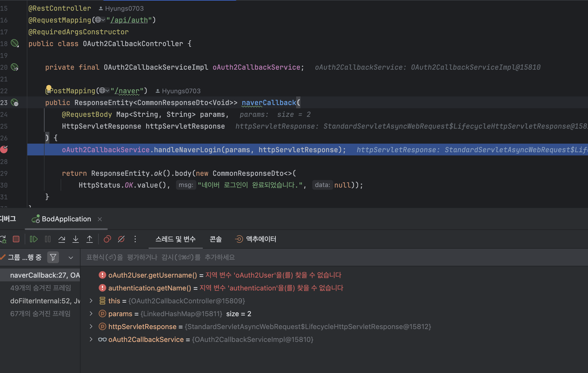Switch to the 콘솔 tab

click(x=215, y=239)
